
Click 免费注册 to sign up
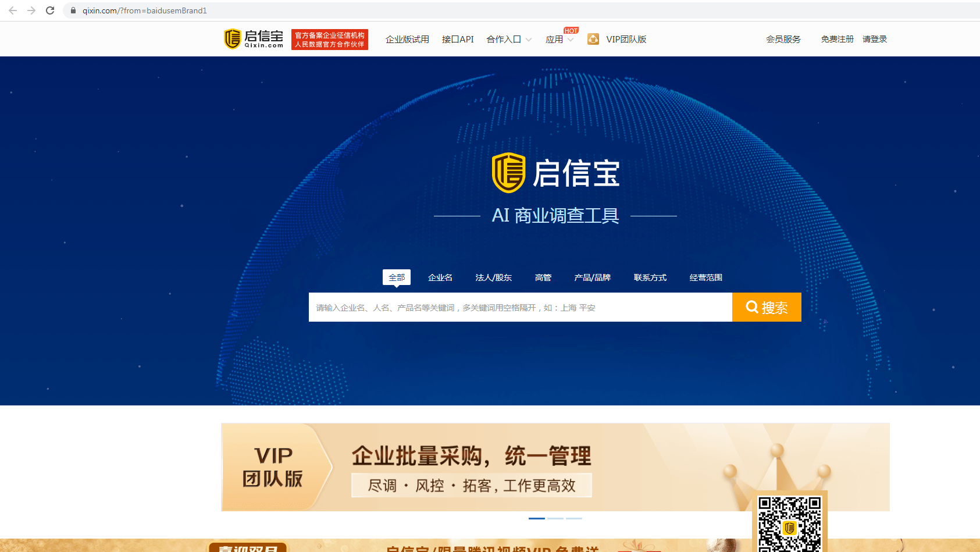pos(838,39)
